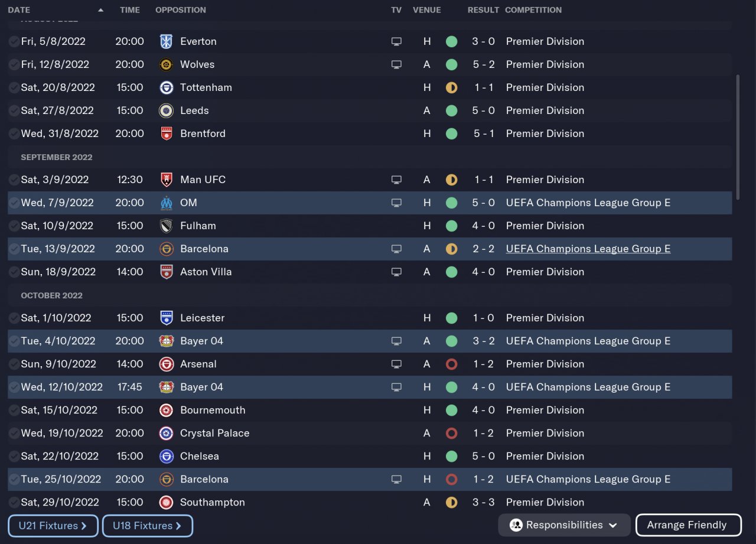Click the Competition column header
The image size is (756, 544).
coord(533,10)
